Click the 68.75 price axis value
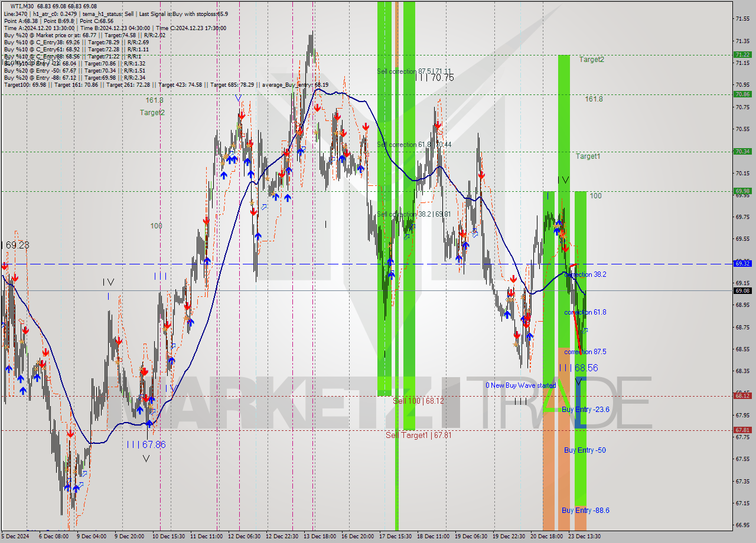Image resolution: width=756 pixels, height=543 pixels. 743,327
